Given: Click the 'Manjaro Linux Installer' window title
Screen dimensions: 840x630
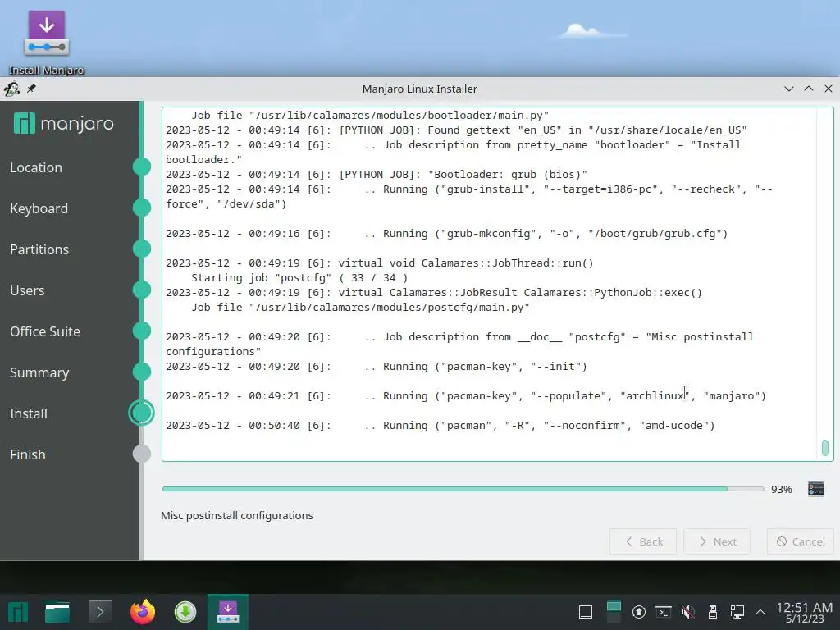Looking at the screenshot, I should click(x=419, y=89).
